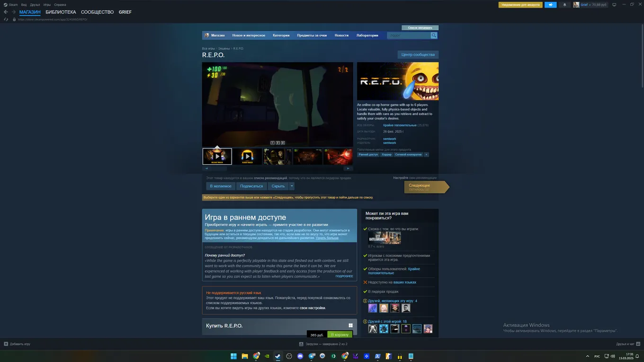Switch to Big Picture mode icon

[x=614, y=5]
